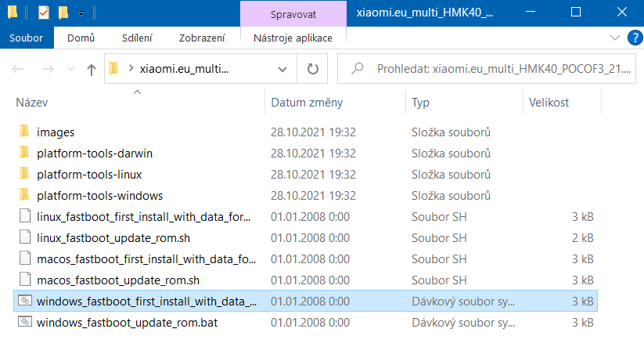Click the windows_fastboot_first_install batch file icon
Viewport: 644px width, 347px height.
pos(24,301)
